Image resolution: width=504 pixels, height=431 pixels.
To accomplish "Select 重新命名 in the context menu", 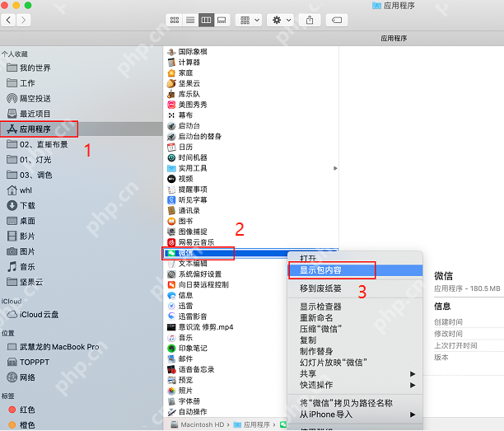I will pyautogui.click(x=315, y=317).
